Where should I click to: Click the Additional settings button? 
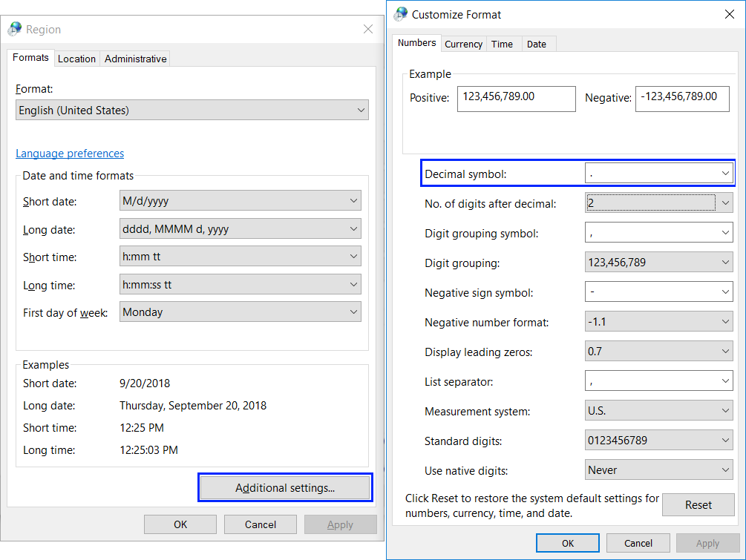285,488
